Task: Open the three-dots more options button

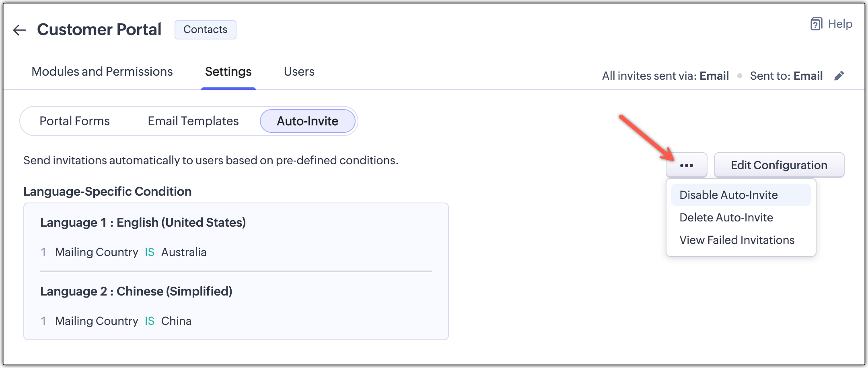Action: (686, 165)
